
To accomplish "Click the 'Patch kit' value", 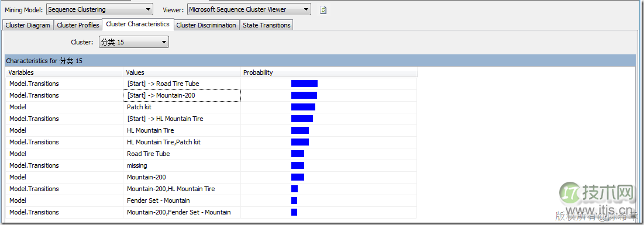I will (139, 107).
